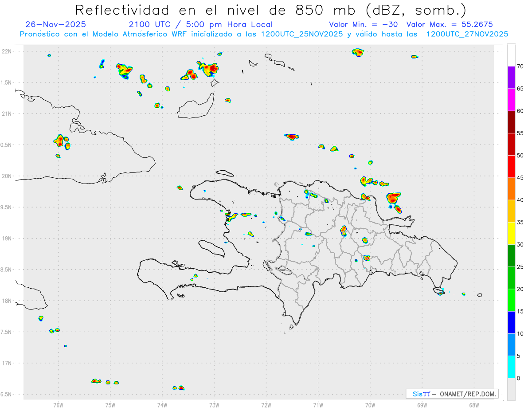
Task: Click the 69W longitude label
Action: [422, 405]
